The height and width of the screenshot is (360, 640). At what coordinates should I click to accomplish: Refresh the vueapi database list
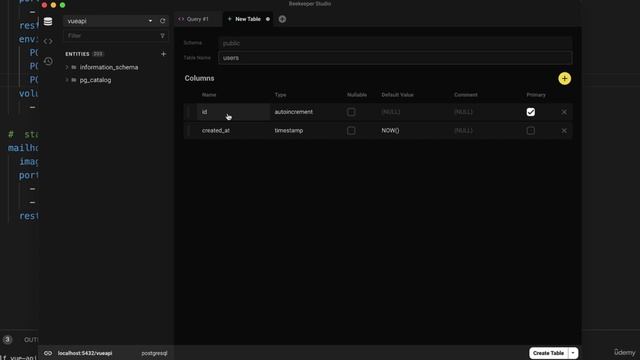[162, 21]
